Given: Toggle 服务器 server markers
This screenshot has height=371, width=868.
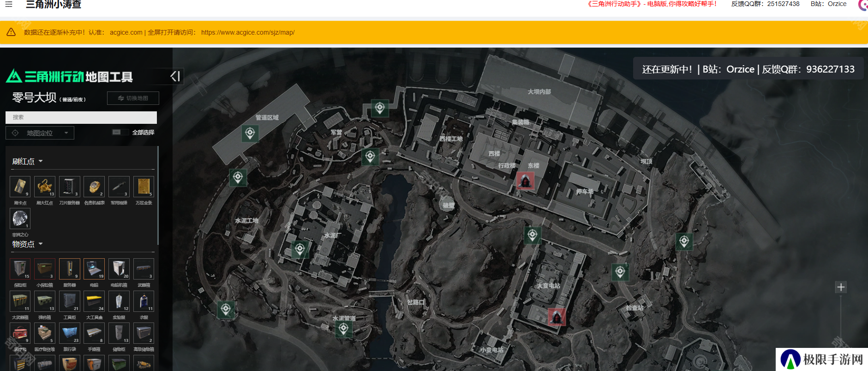Looking at the screenshot, I should pyautogui.click(x=70, y=269).
